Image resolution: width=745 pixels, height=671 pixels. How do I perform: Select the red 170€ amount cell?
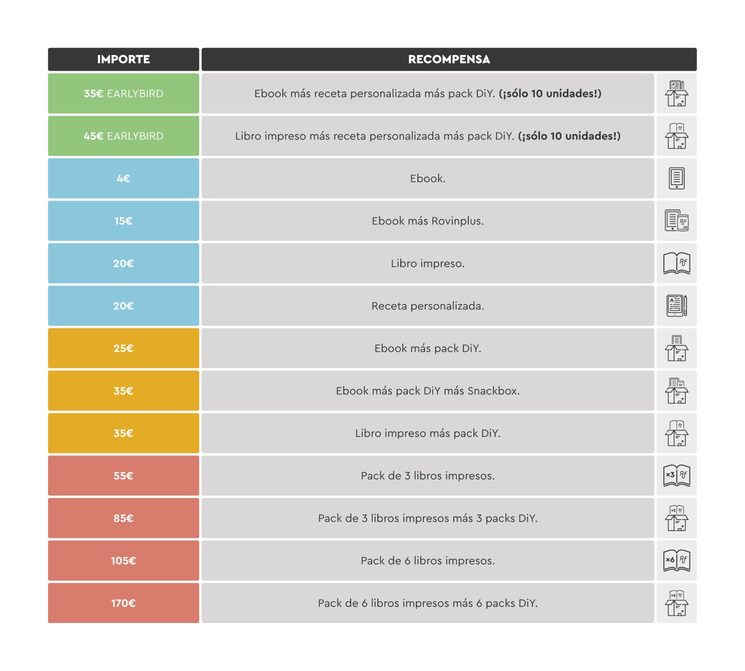123,603
